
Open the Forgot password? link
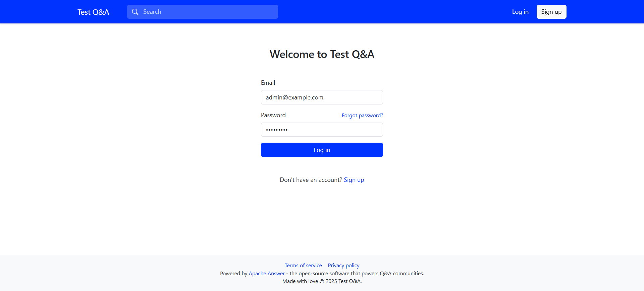362,116
